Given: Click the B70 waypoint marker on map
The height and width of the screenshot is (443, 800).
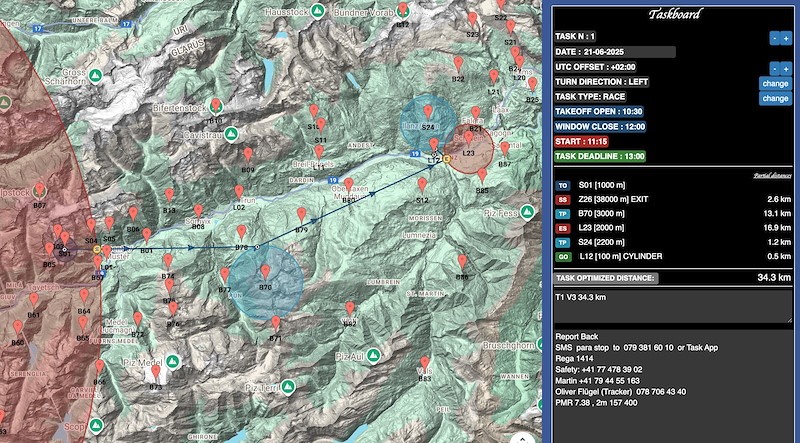Looking at the screenshot, I should pyautogui.click(x=266, y=272).
